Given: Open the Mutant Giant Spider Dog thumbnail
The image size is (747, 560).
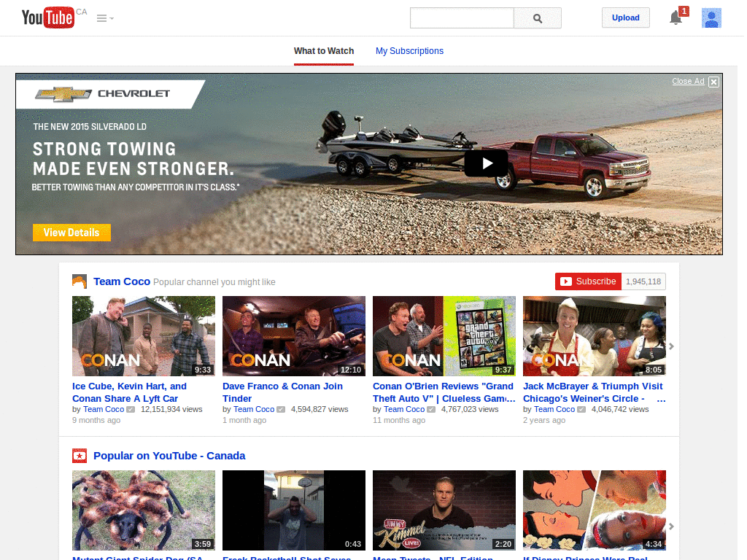Looking at the screenshot, I should click(144, 510).
